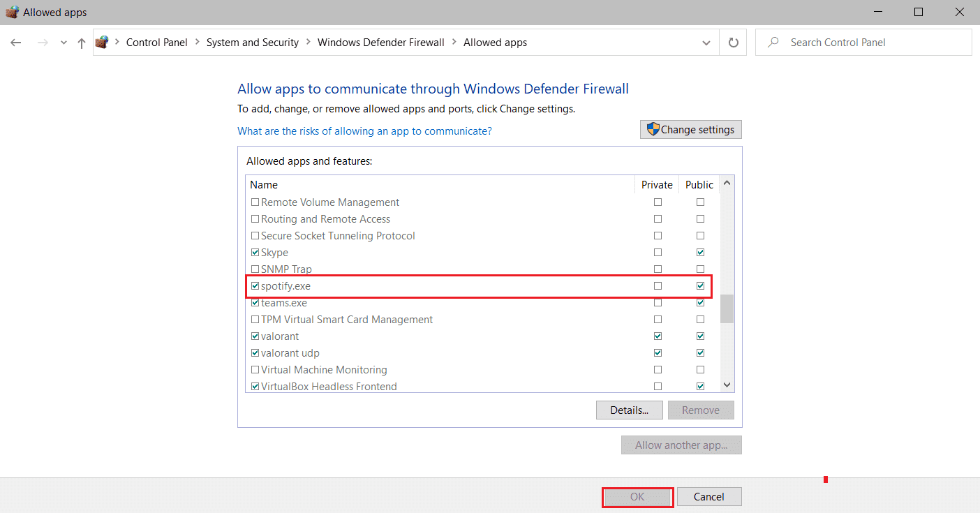Open recent locations dropdown arrow
This screenshot has height=513, width=980.
64,43
